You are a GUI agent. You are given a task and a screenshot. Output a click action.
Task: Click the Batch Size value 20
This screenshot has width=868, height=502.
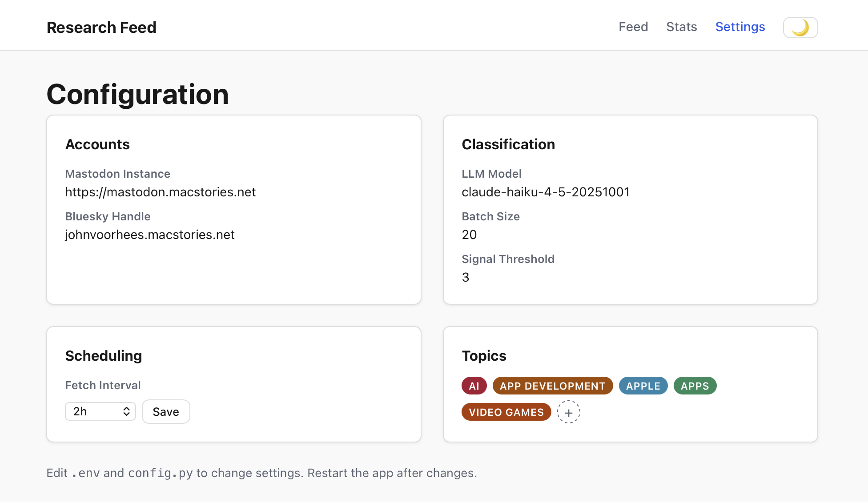click(469, 235)
